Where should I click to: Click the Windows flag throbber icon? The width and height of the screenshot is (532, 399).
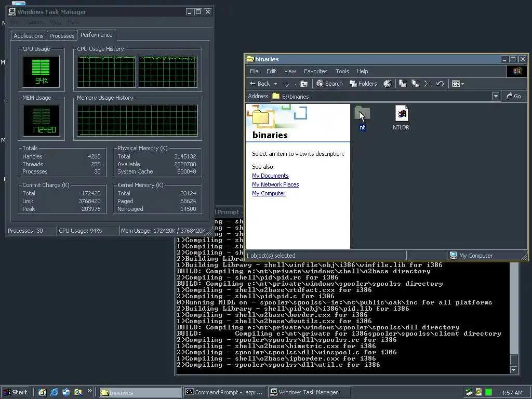[x=517, y=71]
